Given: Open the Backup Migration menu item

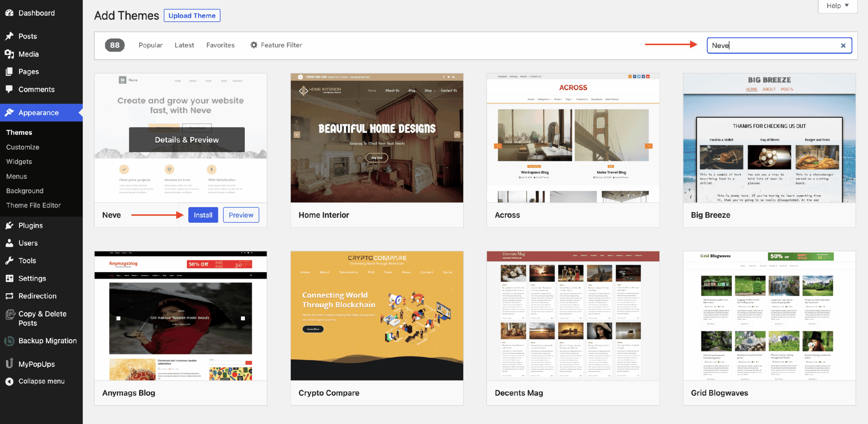Looking at the screenshot, I should (x=41, y=341).
